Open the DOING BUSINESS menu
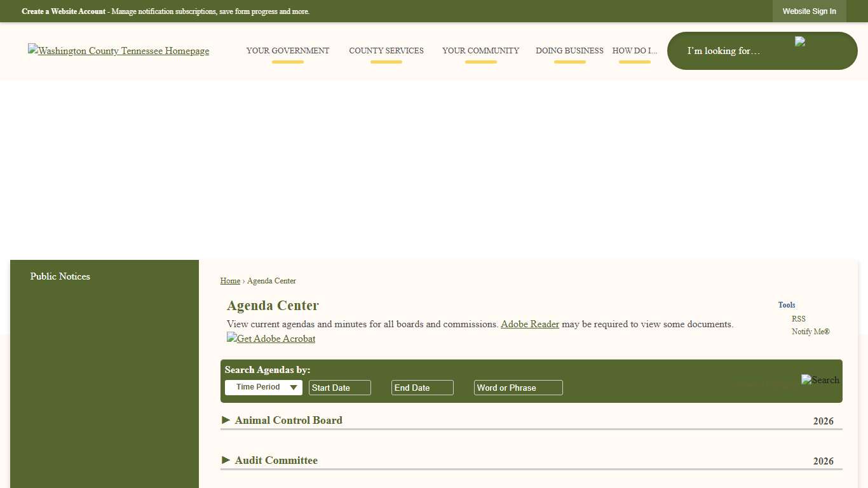The width and height of the screenshot is (868, 488). pyautogui.click(x=569, y=51)
